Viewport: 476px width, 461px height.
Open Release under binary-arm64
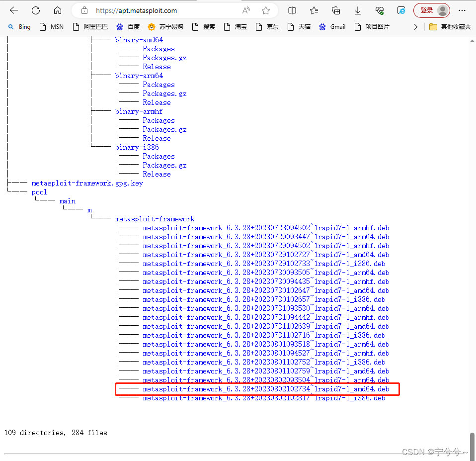pyautogui.click(x=157, y=102)
